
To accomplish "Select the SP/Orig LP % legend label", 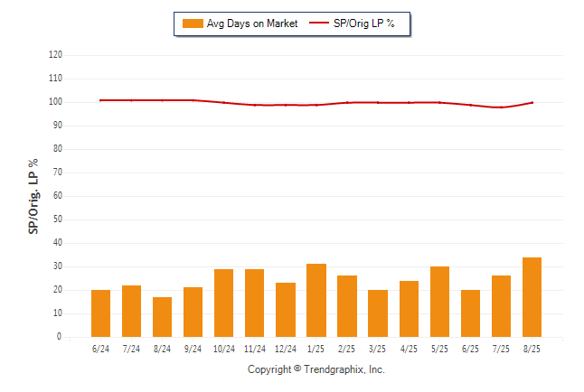I will coord(364,23).
